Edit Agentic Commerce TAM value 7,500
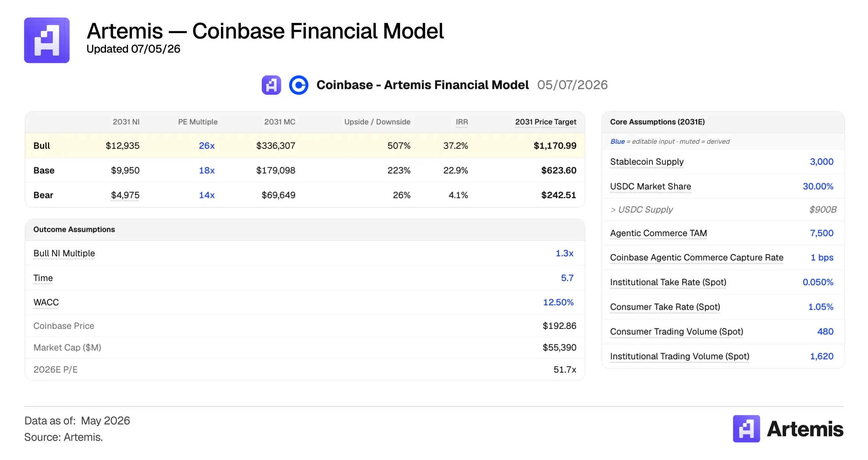 tap(822, 233)
